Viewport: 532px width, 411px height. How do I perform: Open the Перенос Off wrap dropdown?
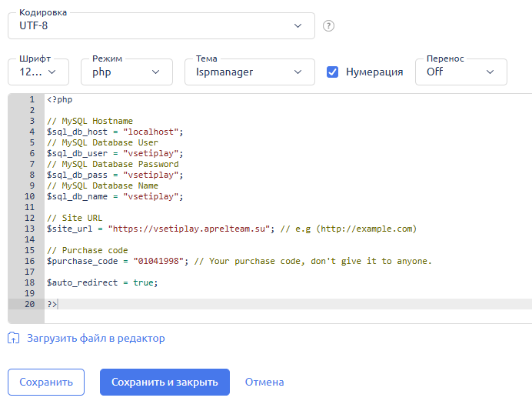point(461,72)
